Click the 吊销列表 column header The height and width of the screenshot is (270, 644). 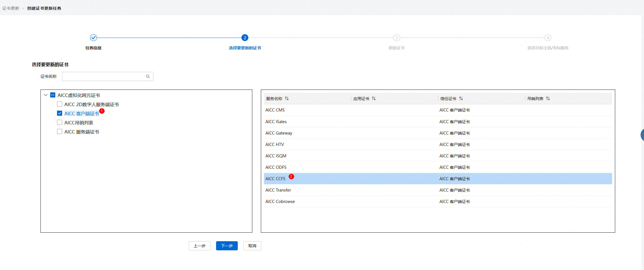point(535,99)
